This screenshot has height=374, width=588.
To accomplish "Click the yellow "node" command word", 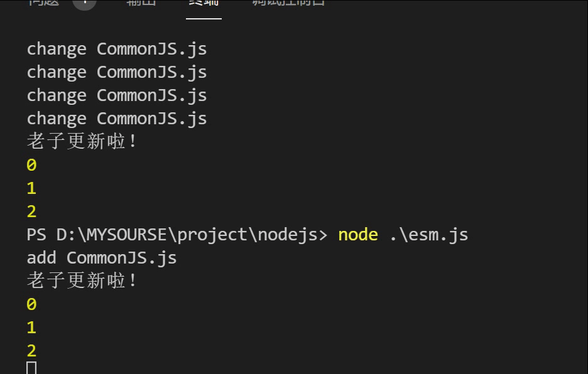I will pyautogui.click(x=358, y=235).
